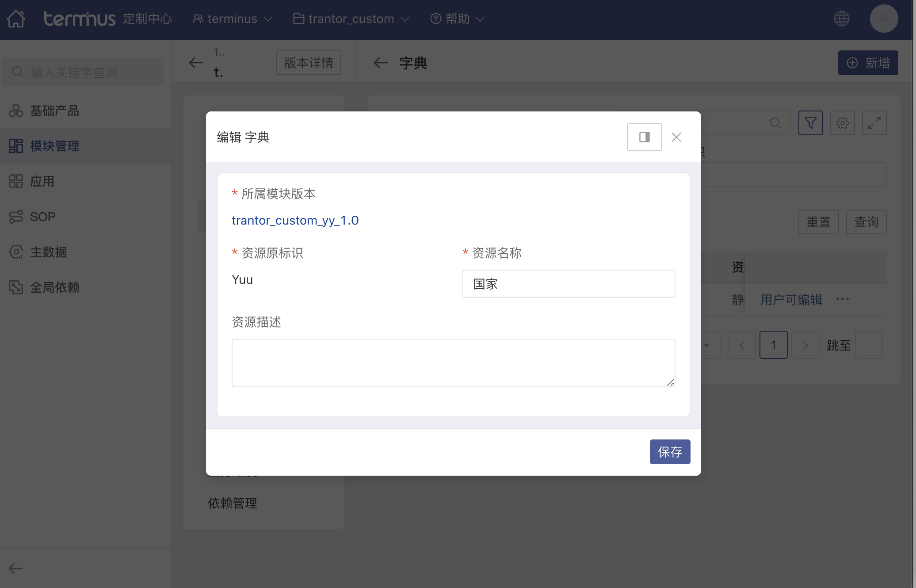This screenshot has width=916, height=588.
Task: Toggle the filter funnel icon
Action: pyautogui.click(x=811, y=123)
